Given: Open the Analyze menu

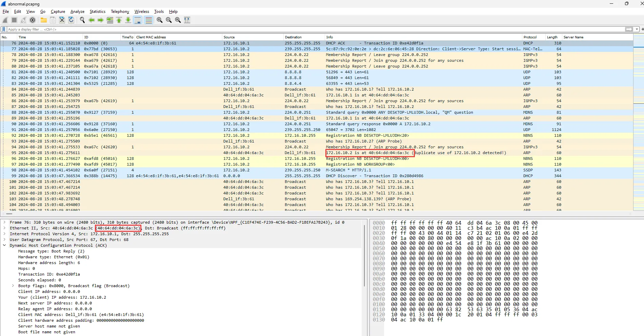Looking at the screenshot, I should 77,12.
